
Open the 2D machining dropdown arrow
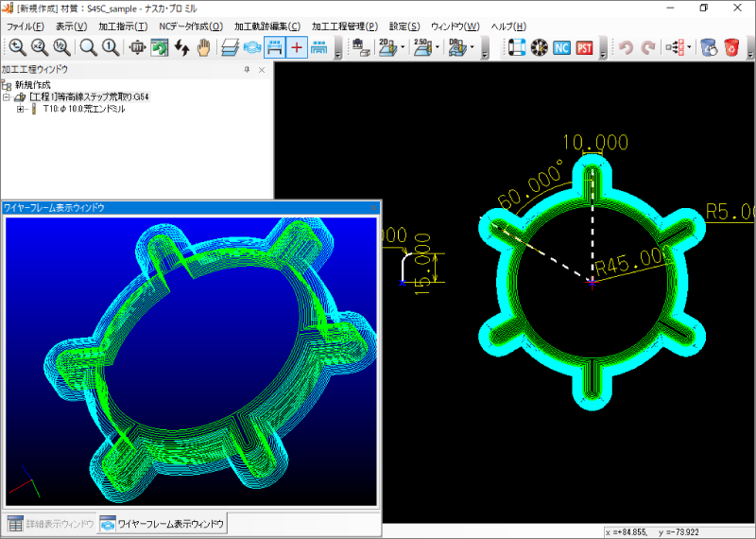403,47
